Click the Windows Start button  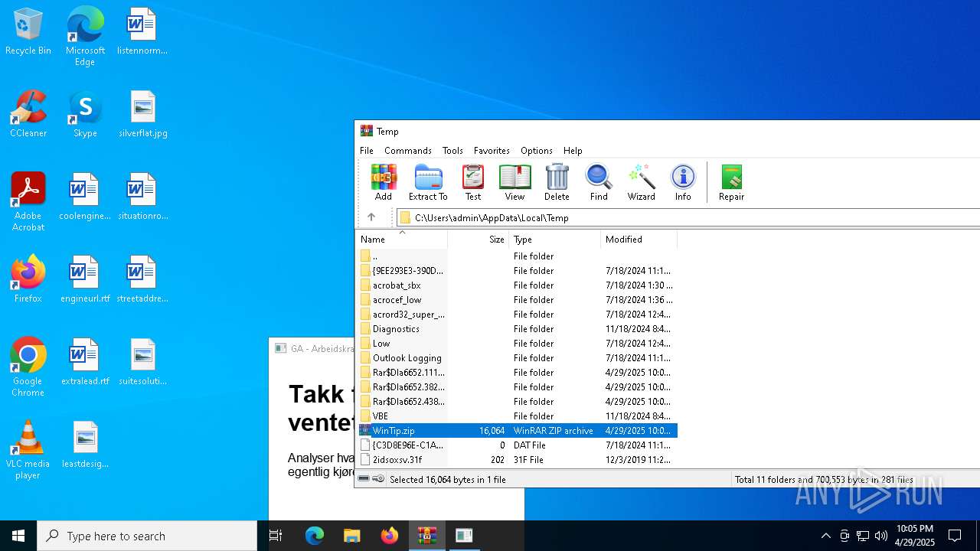tap(18, 536)
